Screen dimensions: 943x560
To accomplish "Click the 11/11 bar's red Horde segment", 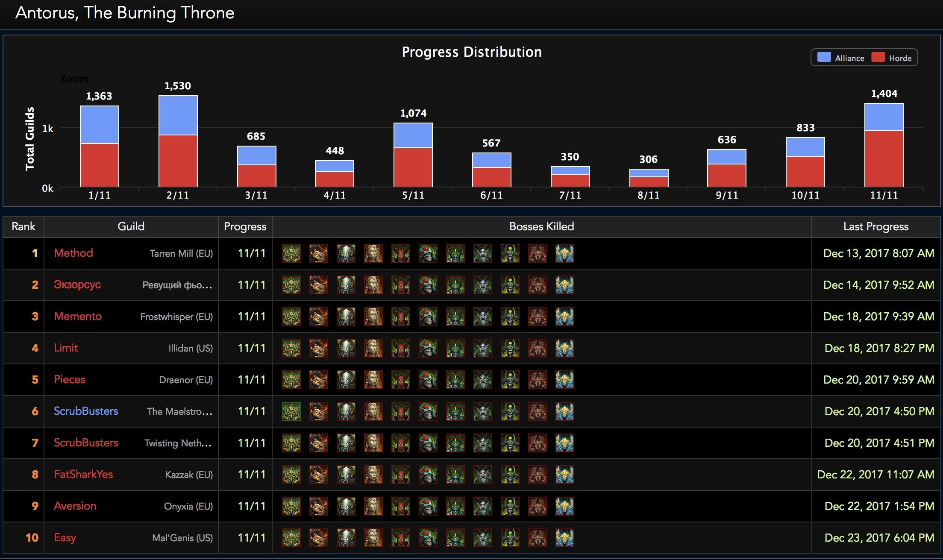I will point(884,158).
